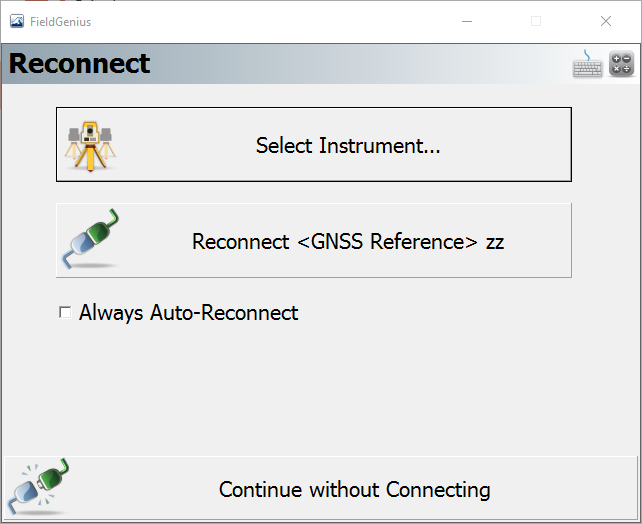Click the greyed-out maximize window button

pyautogui.click(x=536, y=21)
